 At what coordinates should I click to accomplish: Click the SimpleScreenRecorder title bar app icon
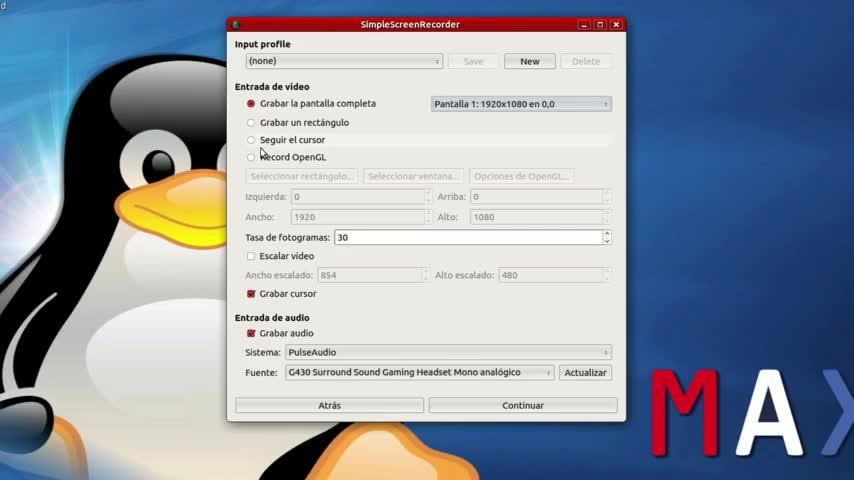pyautogui.click(x=236, y=25)
